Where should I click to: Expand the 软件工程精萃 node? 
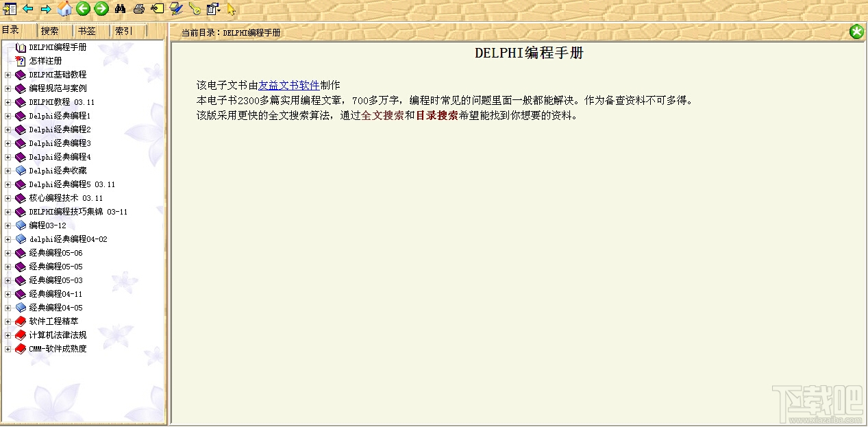pos(8,321)
